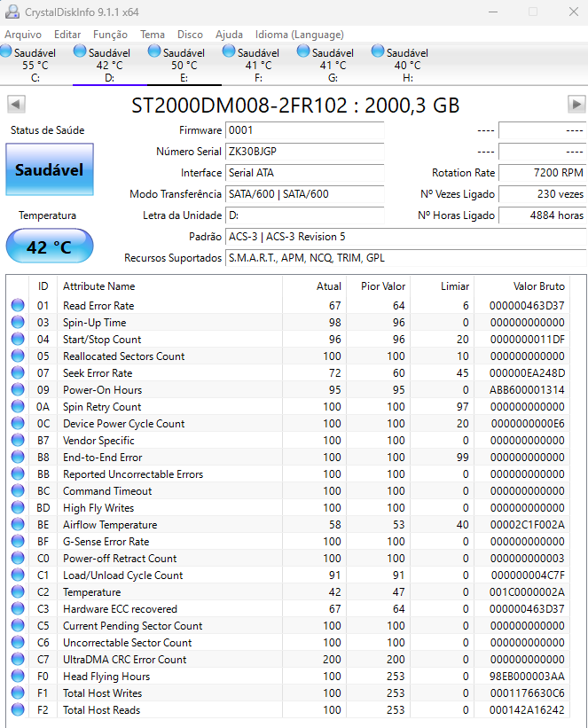Select the Total Host Reads row name

pos(101,710)
